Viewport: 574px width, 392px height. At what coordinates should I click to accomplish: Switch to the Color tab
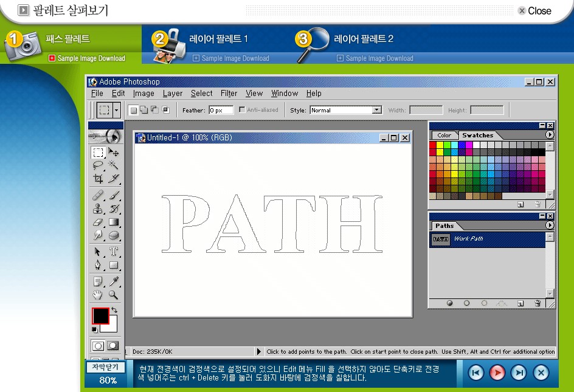[444, 135]
